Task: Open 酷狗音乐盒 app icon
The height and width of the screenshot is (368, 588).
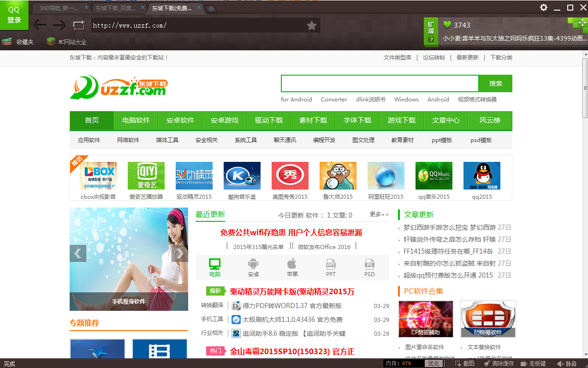Action: coord(242,176)
